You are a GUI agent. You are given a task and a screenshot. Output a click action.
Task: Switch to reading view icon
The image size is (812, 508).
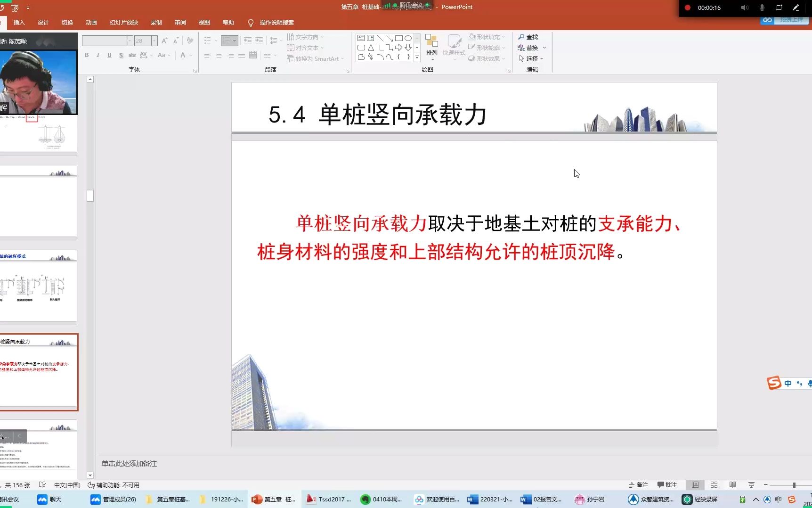pyautogui.click(x=732, y=485)
